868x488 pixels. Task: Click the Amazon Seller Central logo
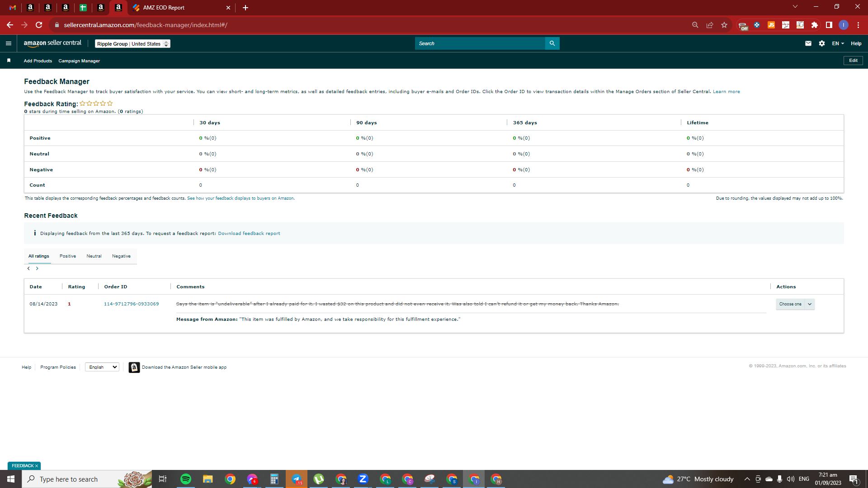coord(52,43)
